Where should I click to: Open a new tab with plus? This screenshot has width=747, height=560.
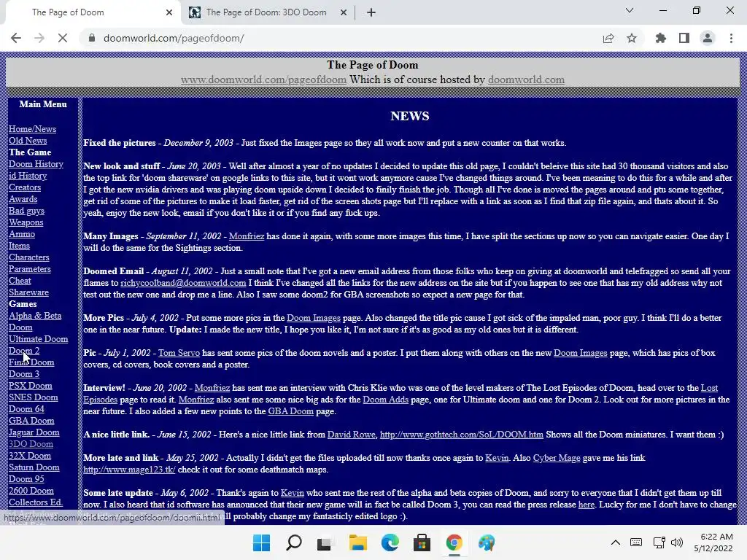coord(371,12)
